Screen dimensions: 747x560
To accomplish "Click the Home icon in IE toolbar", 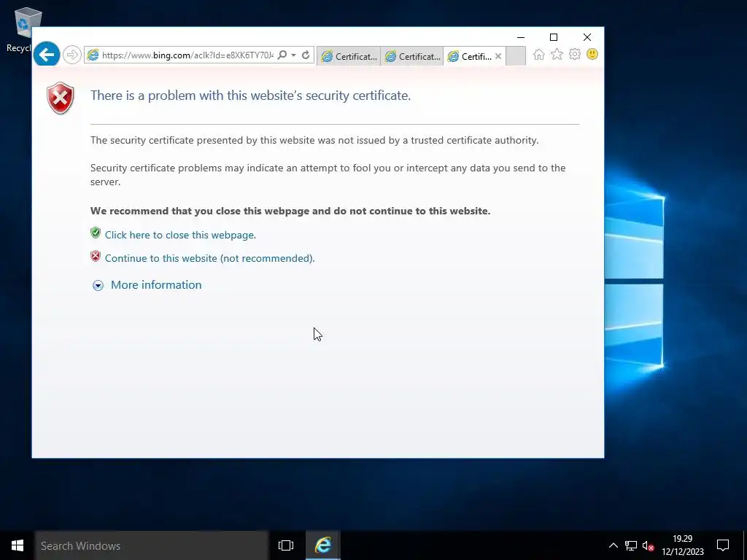I will coord(539,54).
